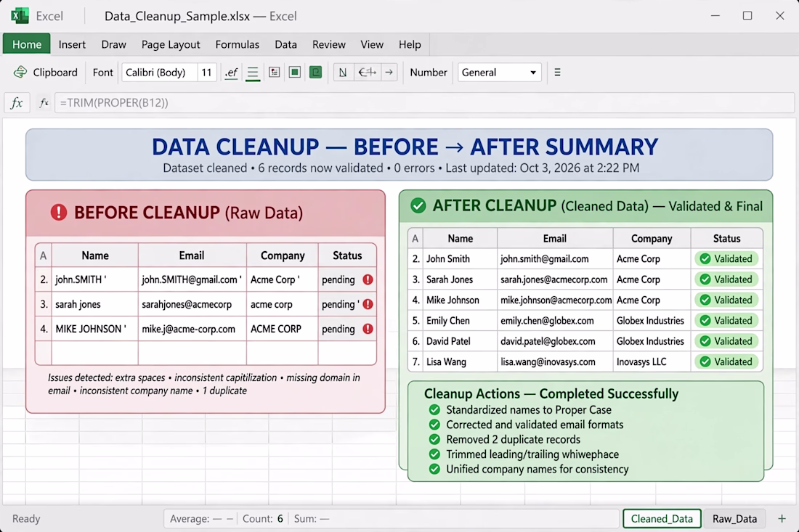Screen dimensions: 799x532
Task: Click the Excel logo in the title bar
Action: 20,16
